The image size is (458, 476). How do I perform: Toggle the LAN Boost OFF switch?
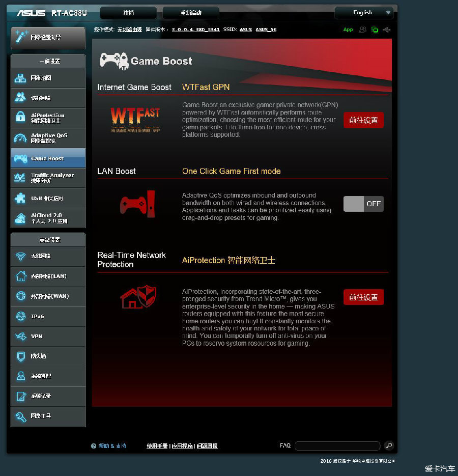tap(363, 204)
